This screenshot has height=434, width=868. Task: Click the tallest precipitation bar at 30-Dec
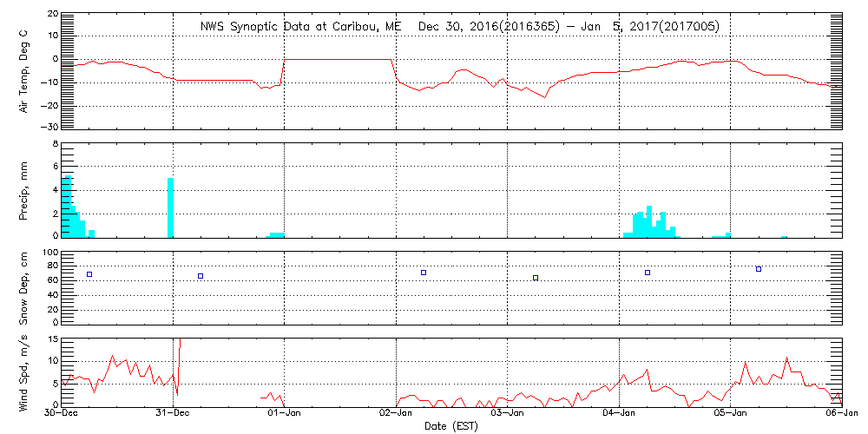coord(68,207)
